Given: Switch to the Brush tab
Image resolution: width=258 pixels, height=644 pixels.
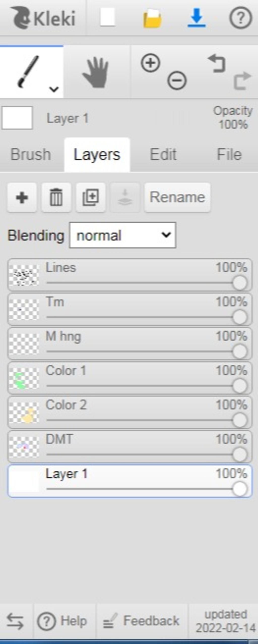Looking at the screenshot, I should (31, 154).
